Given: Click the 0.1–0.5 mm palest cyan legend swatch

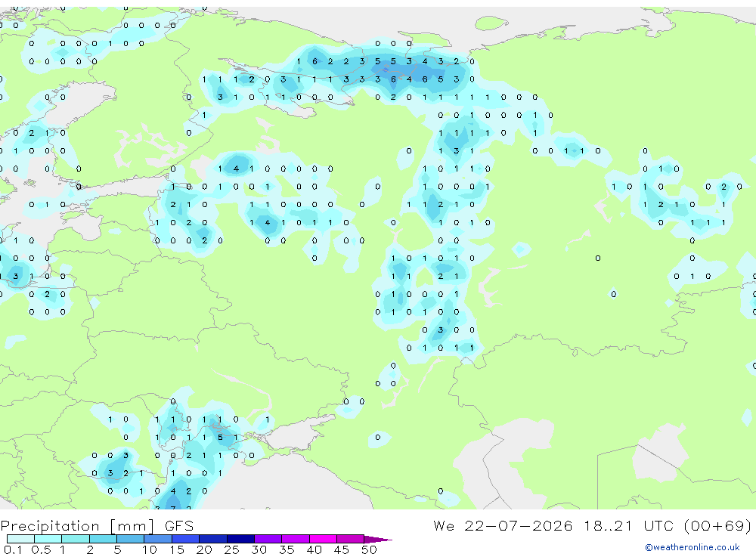Looking at the screenshot, I should tap(20, 539).
